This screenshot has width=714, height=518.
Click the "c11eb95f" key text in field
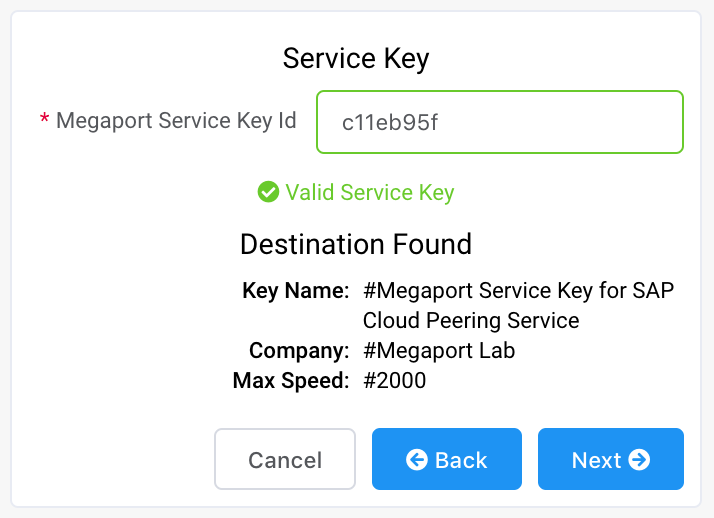[390, 123]
